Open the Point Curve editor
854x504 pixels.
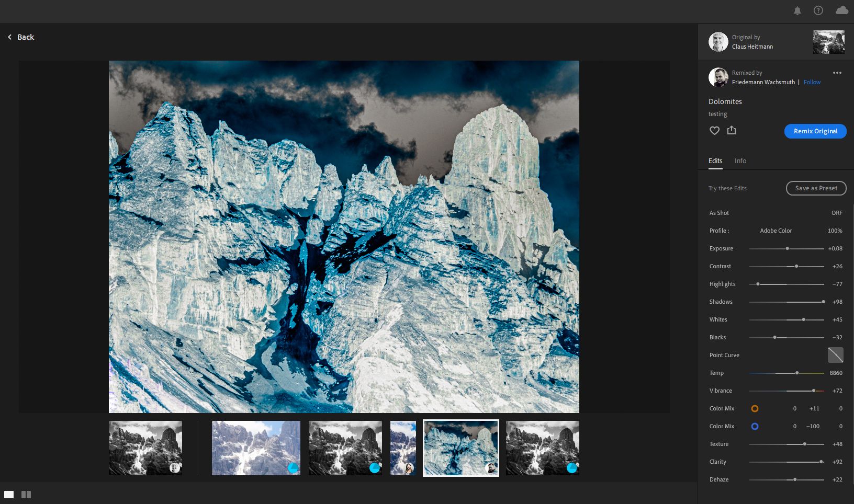(x=835, y=355)
